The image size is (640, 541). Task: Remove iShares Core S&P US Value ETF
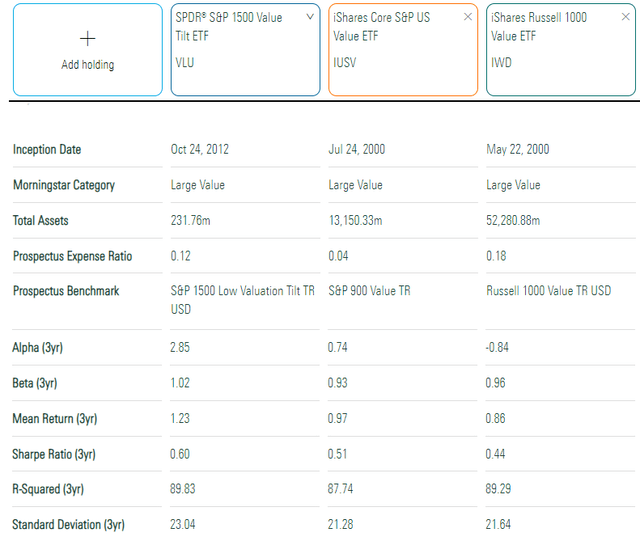(468, 17)
